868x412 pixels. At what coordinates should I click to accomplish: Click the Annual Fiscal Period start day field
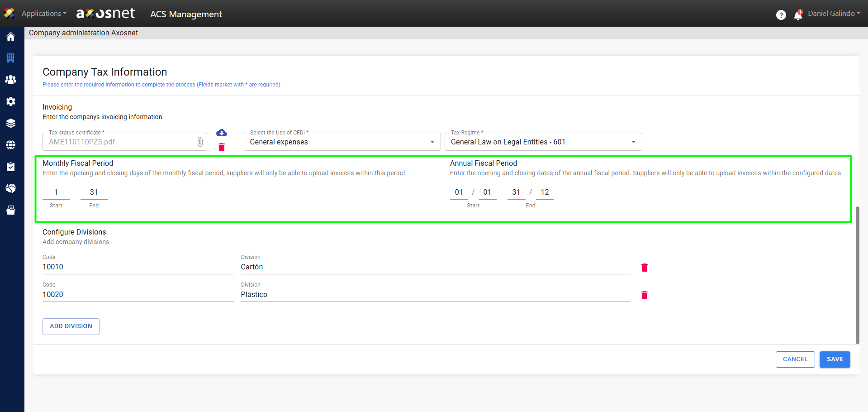tap(459, 192)
